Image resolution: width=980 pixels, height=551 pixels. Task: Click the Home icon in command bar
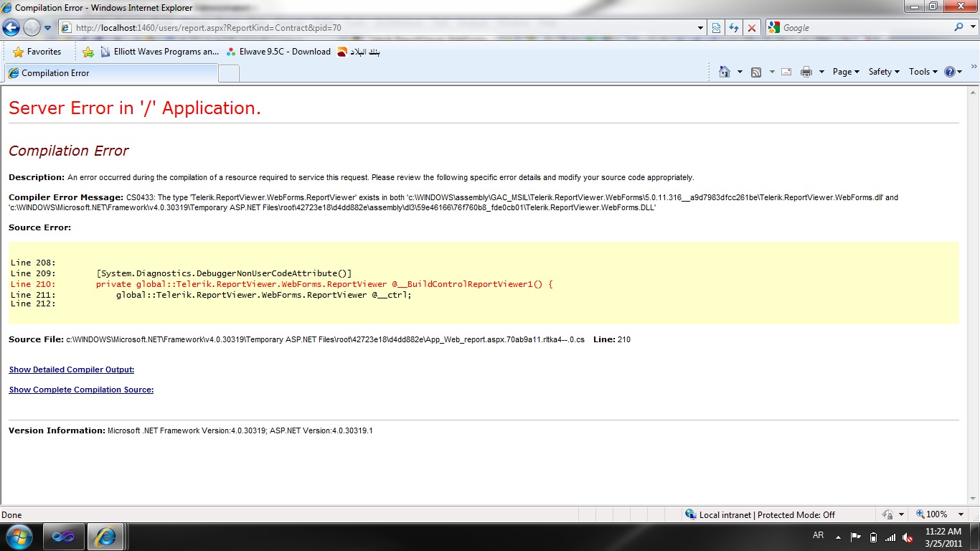click(725, 72)
